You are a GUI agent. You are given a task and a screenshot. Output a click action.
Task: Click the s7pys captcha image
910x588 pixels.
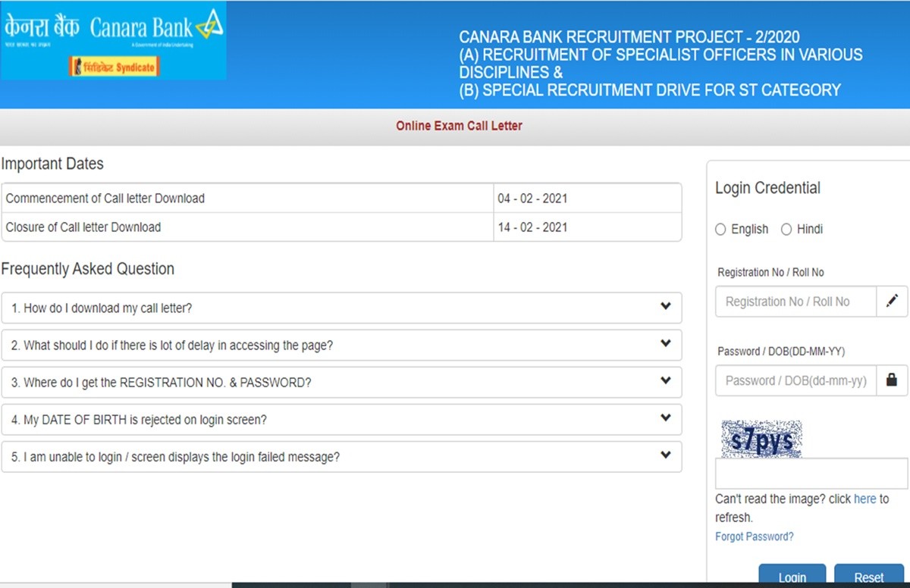(x=758, y=440)
